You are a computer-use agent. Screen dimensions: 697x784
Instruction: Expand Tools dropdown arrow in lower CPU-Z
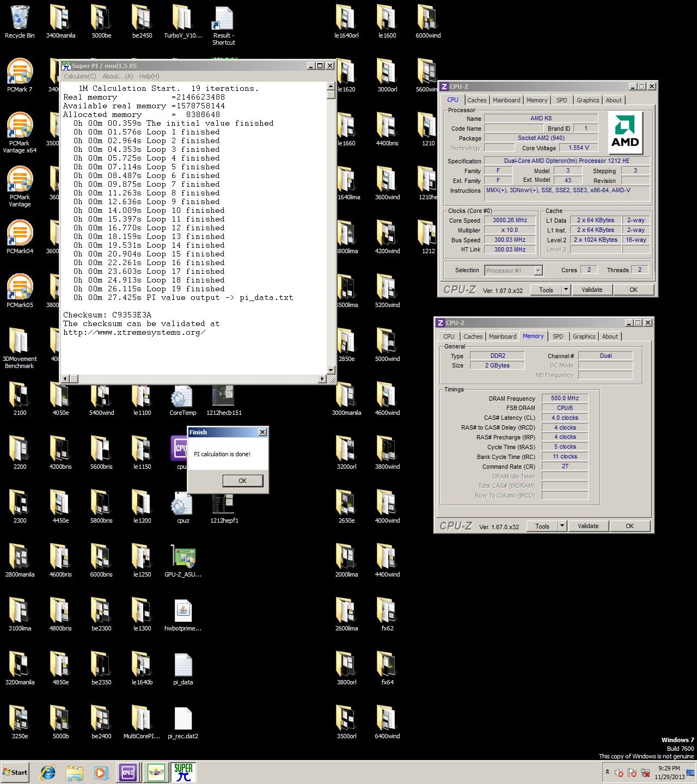pos(562,526)
